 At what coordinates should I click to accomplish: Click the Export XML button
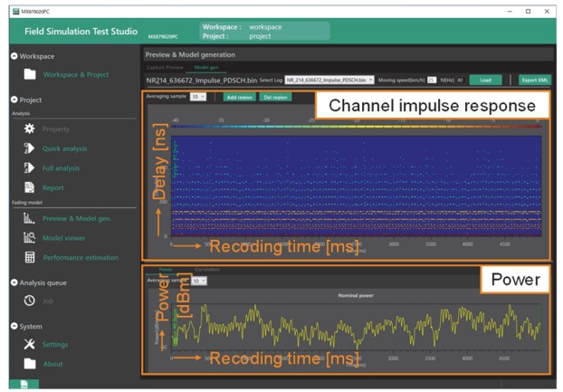535,81
